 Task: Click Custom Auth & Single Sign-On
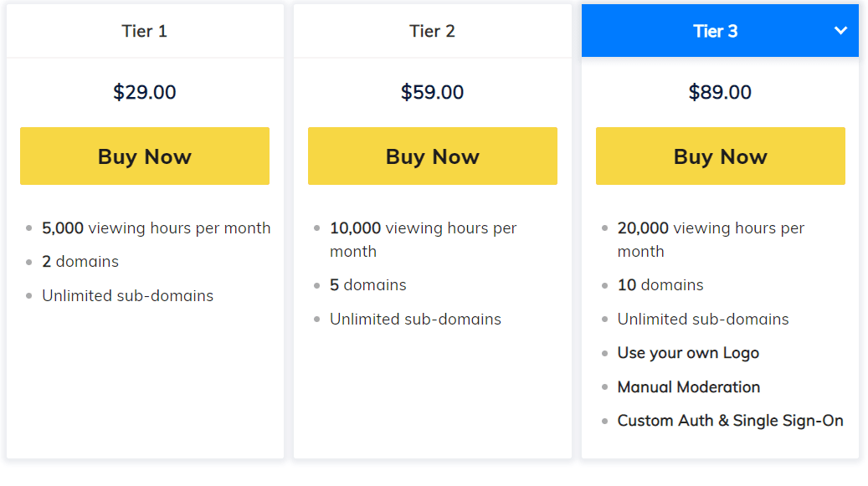(x=730, y=421)
